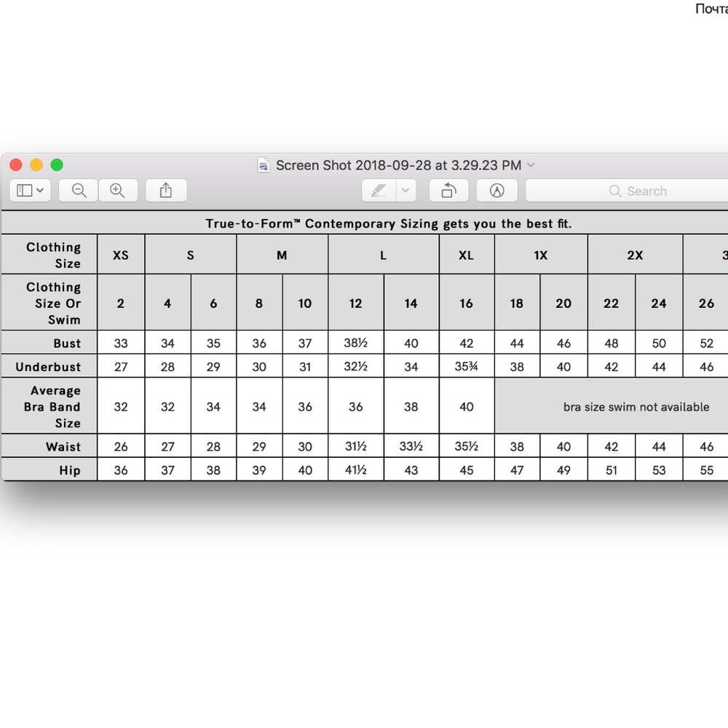Click the hip value '41½'

coord(356,470)
